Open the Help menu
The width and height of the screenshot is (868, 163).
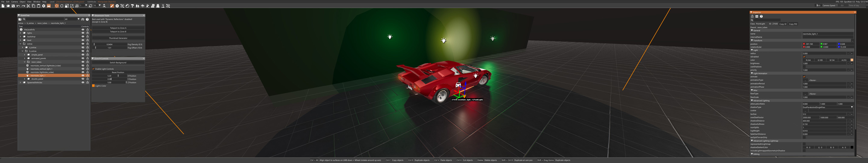tap(44, 2)
